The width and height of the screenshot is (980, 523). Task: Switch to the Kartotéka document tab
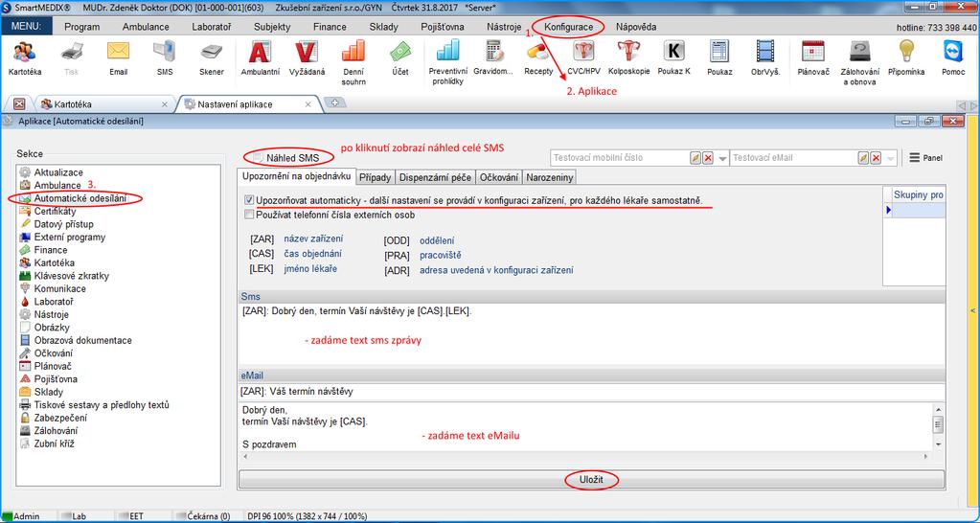click(103, 104)
